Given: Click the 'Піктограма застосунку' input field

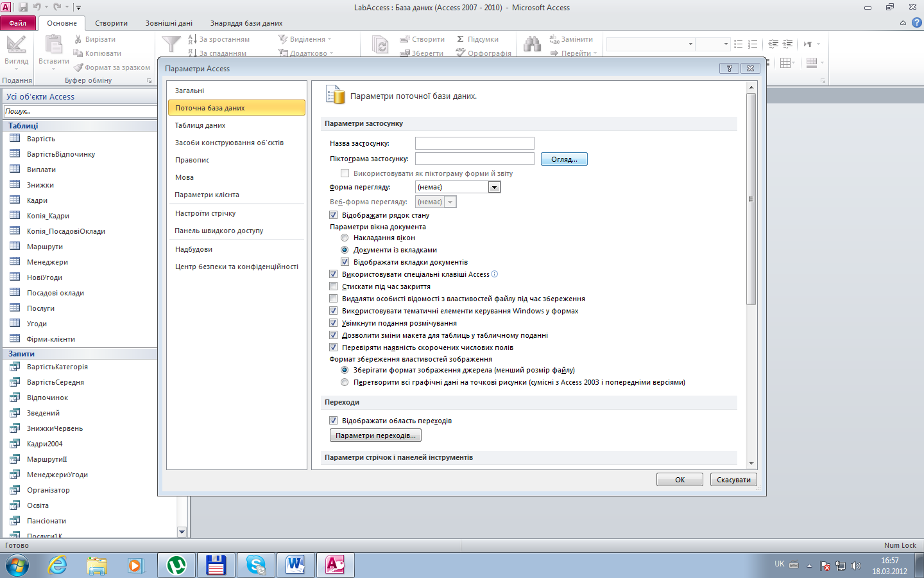Looking at the screenshot, I should pos(475,159).
